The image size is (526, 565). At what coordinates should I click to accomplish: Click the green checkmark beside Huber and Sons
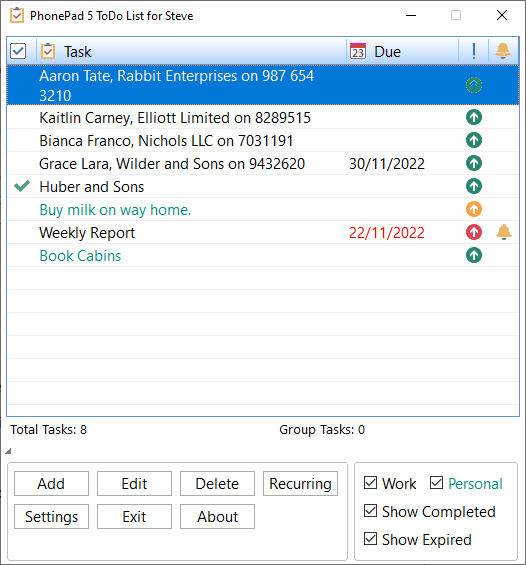pos(22,186)
